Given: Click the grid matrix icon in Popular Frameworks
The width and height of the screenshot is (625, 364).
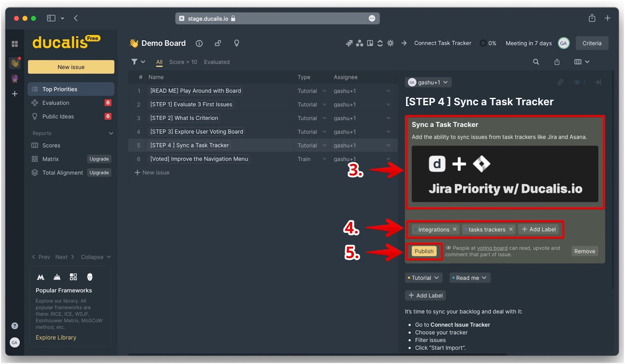Looking at the screenshot, I should click(73, 277).
